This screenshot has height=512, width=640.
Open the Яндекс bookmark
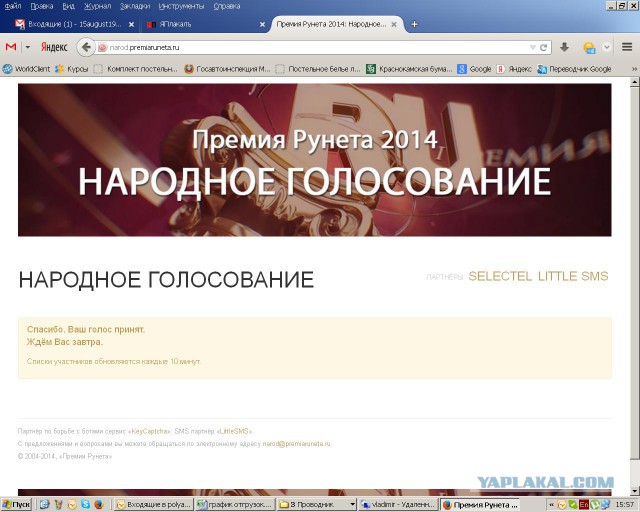coord(514,69)
